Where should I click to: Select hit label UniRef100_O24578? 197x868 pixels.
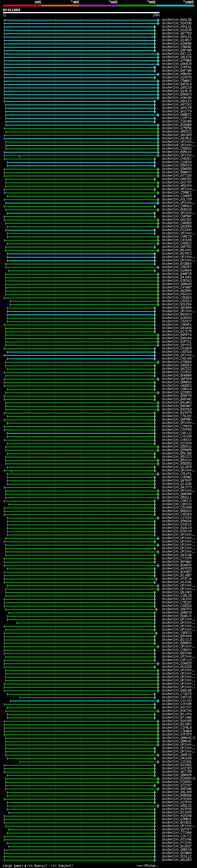point(177,78)
